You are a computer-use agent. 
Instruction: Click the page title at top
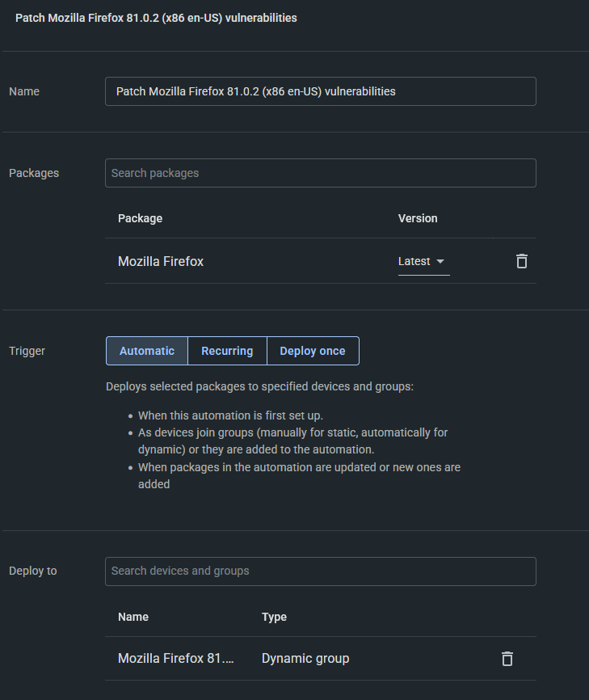tap(156, 18)
